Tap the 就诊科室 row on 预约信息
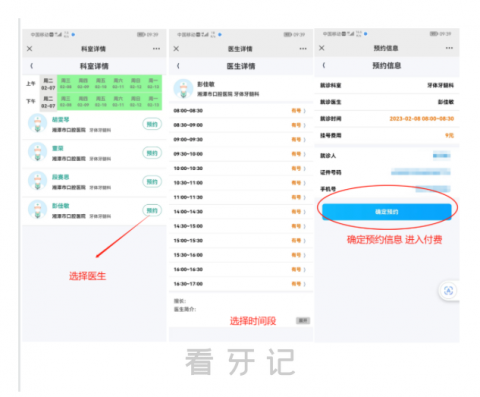Image resolution: width=480 pixels, height=397 pixels. 387,85
